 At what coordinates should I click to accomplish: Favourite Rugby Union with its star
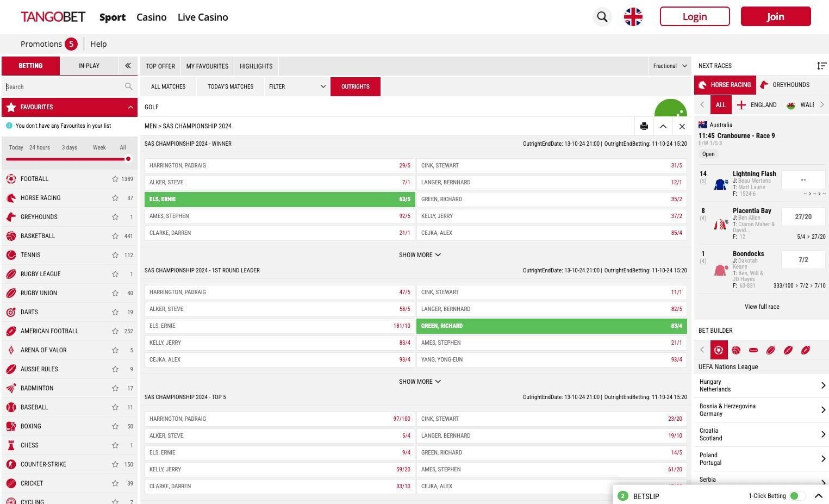(x=115, y=293)
